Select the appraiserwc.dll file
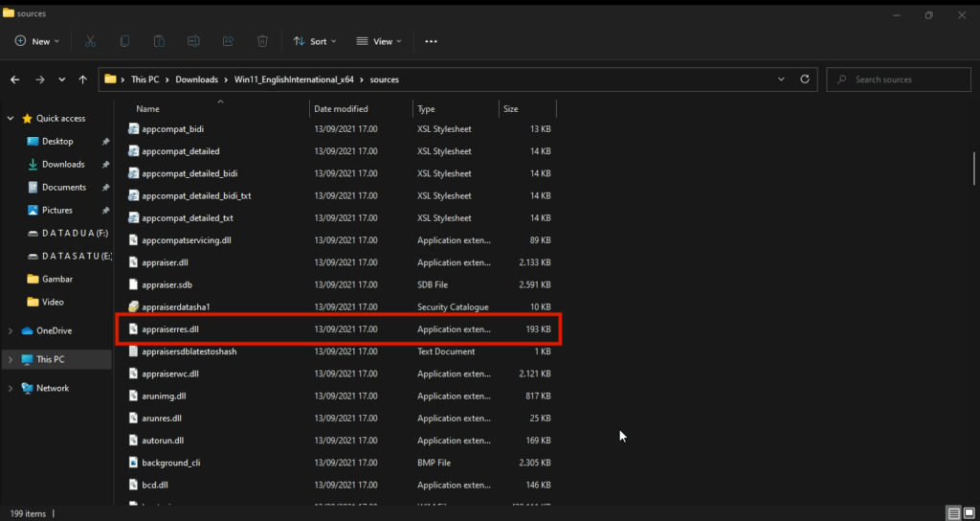The height and width of the screenshot is (521, 980). pos(340,374)
